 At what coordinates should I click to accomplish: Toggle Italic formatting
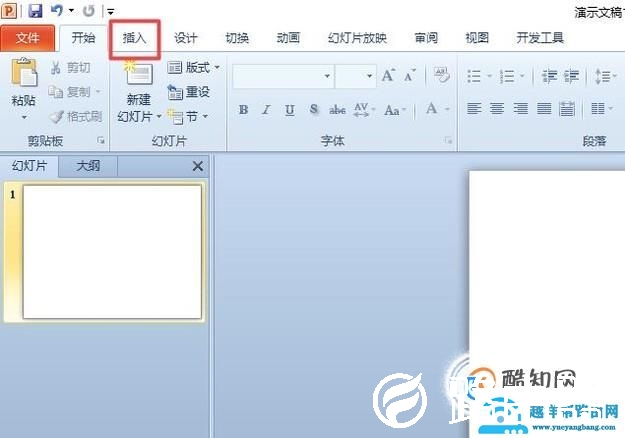[266, 110]
